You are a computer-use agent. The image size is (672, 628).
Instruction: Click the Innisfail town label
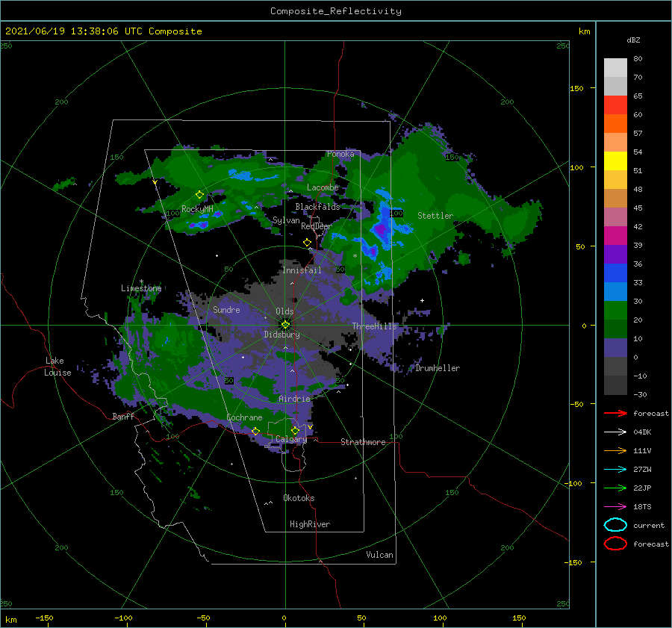click(302, 270)
